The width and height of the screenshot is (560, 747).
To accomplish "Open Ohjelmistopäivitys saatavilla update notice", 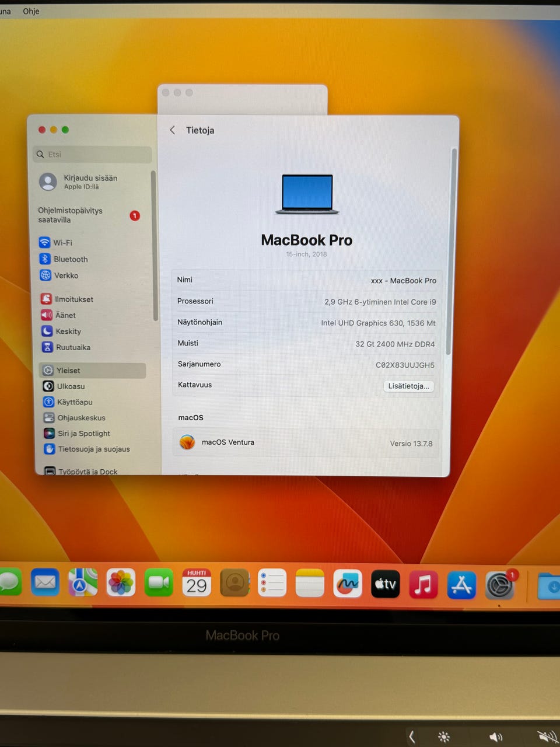I will coord(89,215).
